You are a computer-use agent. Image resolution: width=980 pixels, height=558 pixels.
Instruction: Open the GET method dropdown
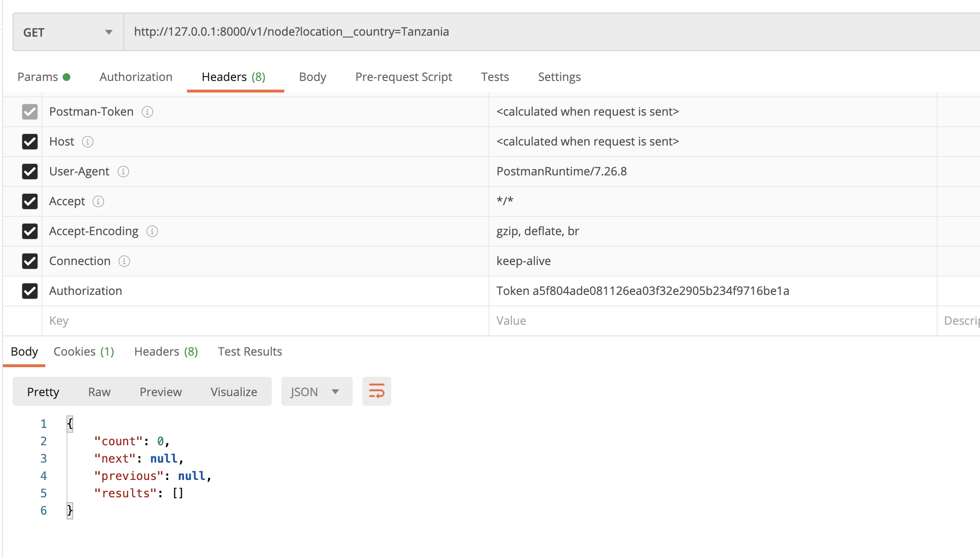coord(68,32)
